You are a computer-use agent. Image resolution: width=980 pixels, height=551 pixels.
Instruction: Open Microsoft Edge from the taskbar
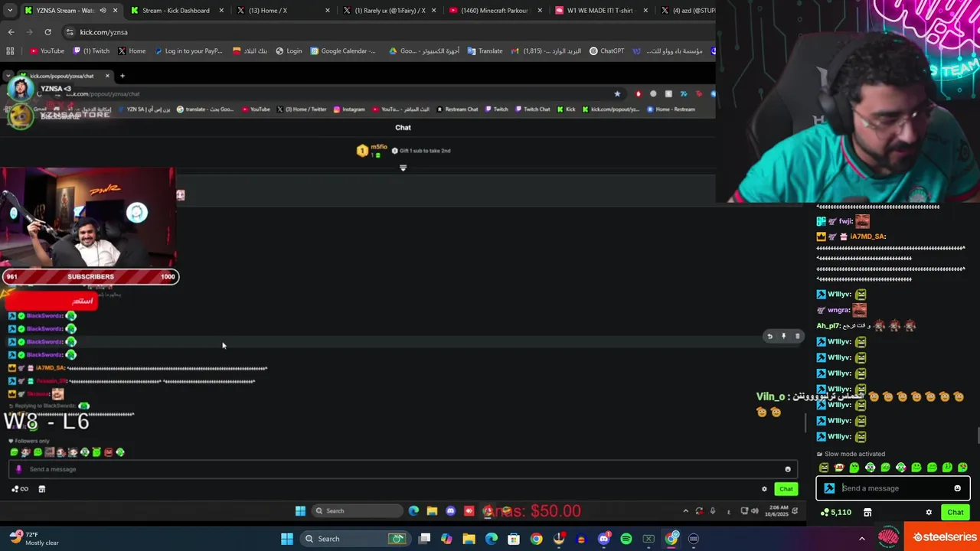[x=492, y=539]
